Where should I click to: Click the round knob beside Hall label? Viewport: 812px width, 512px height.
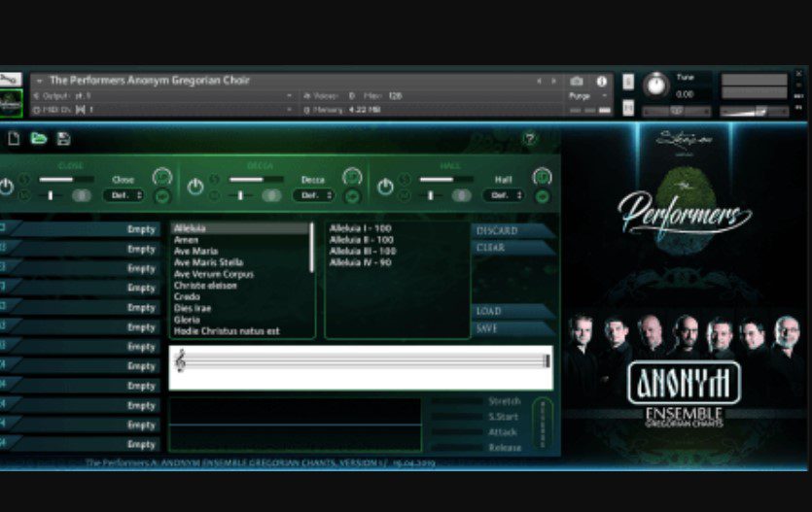pyautogui.click(x=543, y=178)
